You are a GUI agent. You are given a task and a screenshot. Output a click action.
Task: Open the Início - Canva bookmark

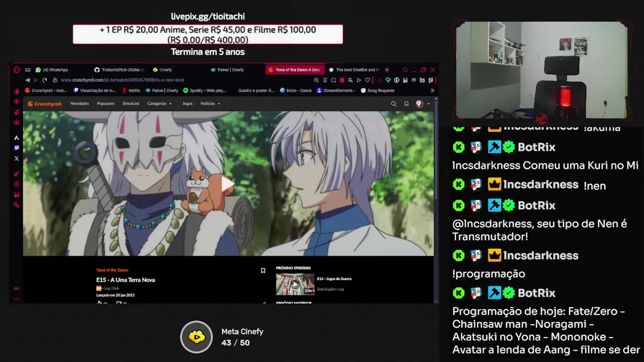(x=296, y=90)
